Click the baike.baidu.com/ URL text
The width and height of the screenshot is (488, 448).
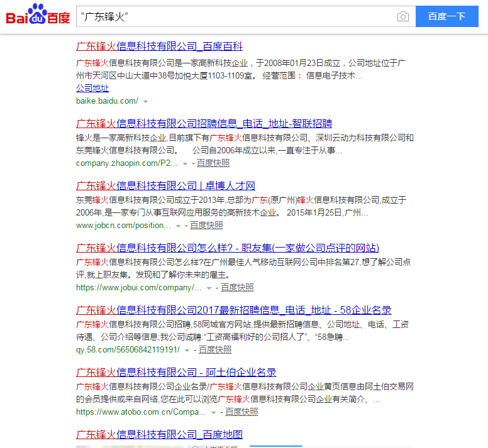107,101
